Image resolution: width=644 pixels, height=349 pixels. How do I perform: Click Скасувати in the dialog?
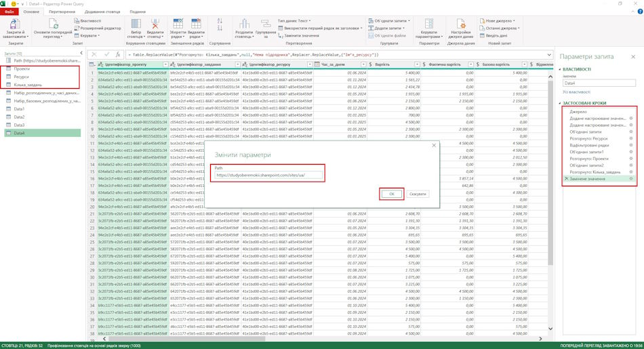tap(418, 194)
